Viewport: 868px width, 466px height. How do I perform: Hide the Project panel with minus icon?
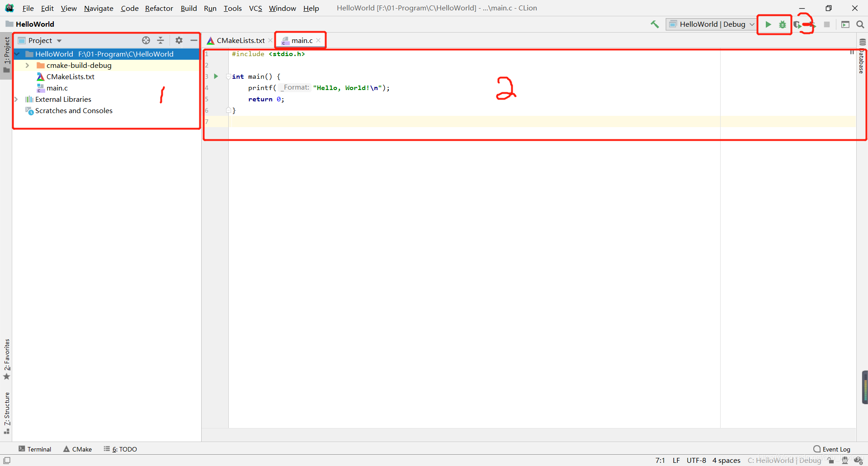(x=193, y=40)
